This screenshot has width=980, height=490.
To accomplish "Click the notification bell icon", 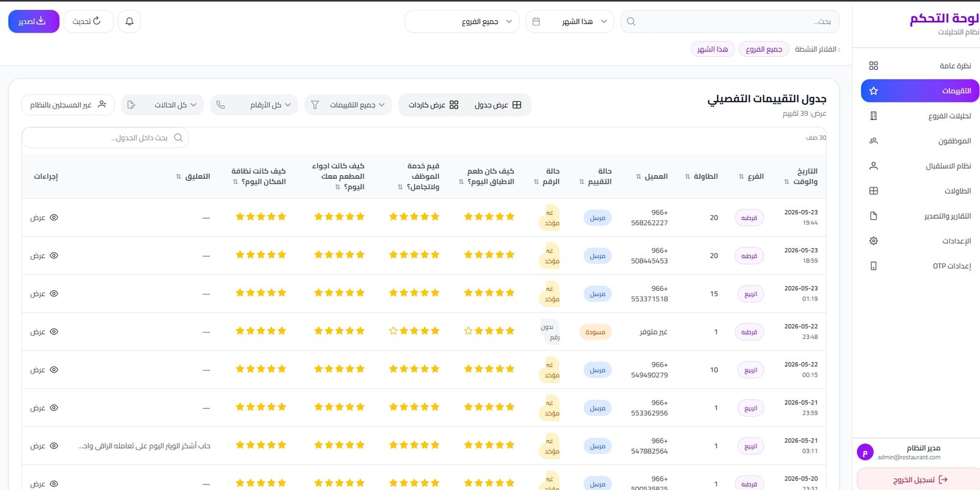I will coord(129,21).
